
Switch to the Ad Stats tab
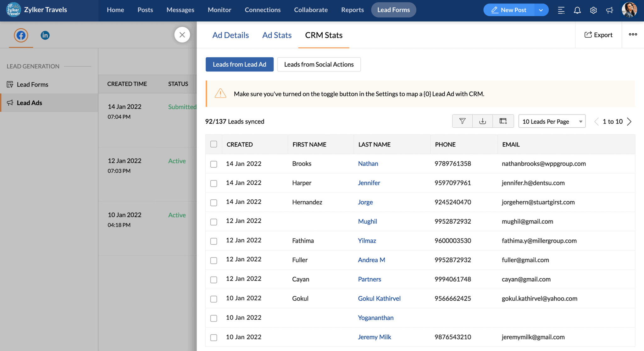[277, 35]
